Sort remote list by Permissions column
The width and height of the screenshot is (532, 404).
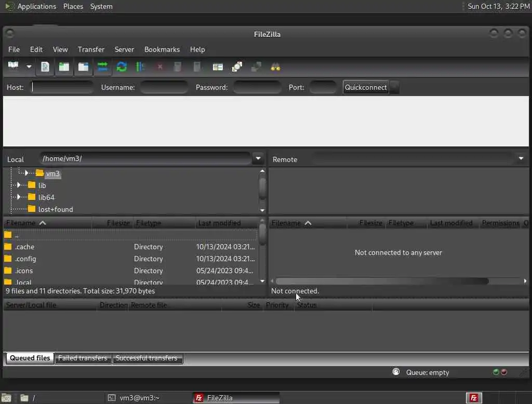[500, 223]
